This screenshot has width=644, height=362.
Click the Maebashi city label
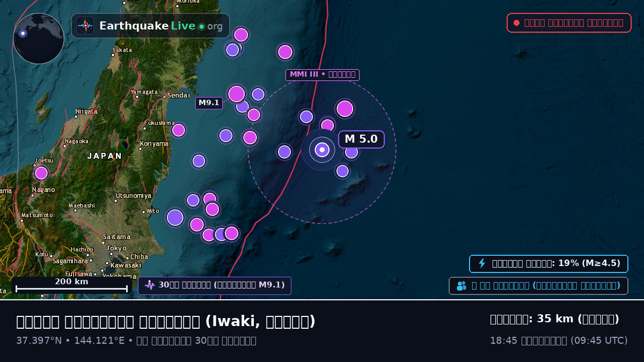82,205
